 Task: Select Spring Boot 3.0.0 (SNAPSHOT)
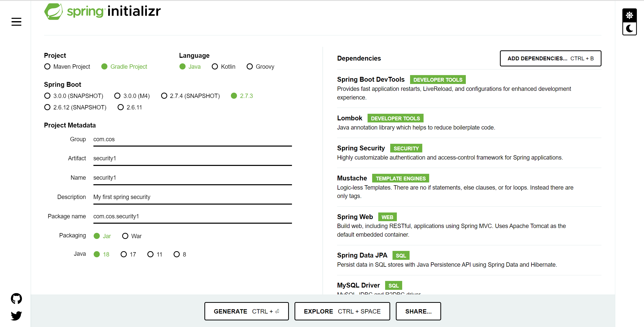point(74,96)
